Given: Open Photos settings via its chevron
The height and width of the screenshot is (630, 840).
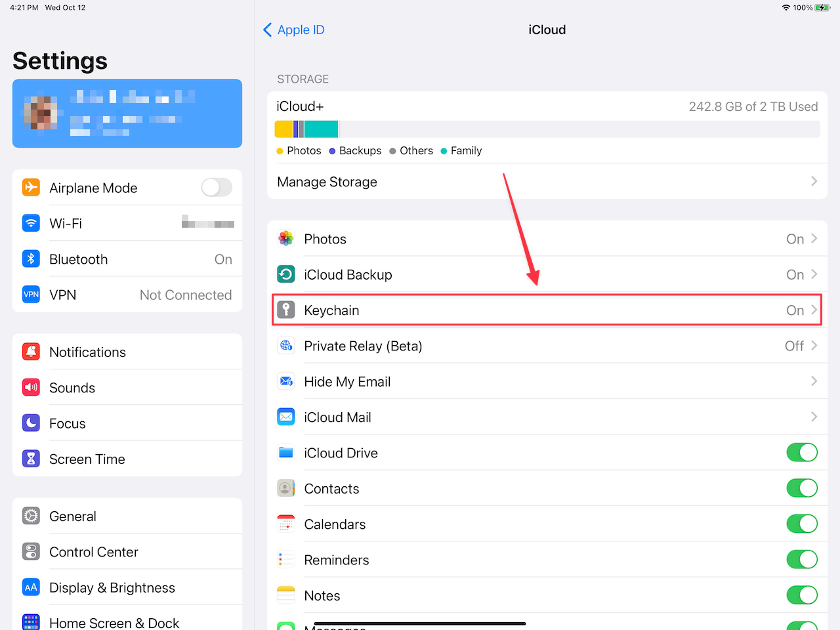Looking at the screenshot, I should [x=814, y=238].
